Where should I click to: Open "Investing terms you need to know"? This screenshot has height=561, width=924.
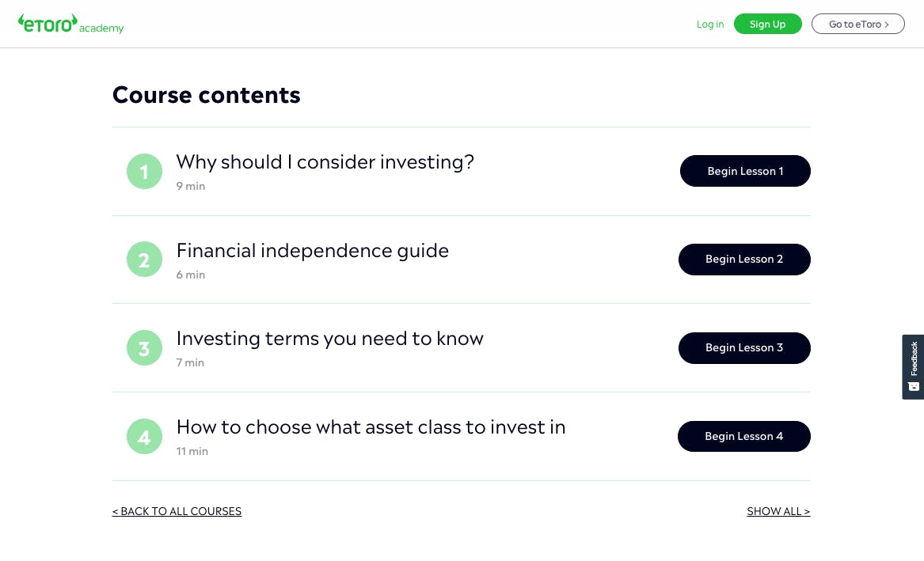click(x=329, y=339)
